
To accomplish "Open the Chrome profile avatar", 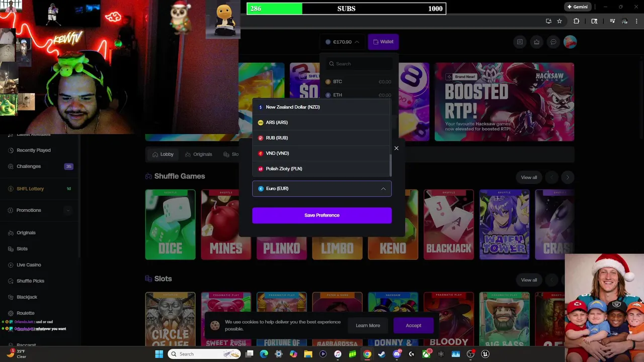I will pyautogui.click(x=624, y=21).
